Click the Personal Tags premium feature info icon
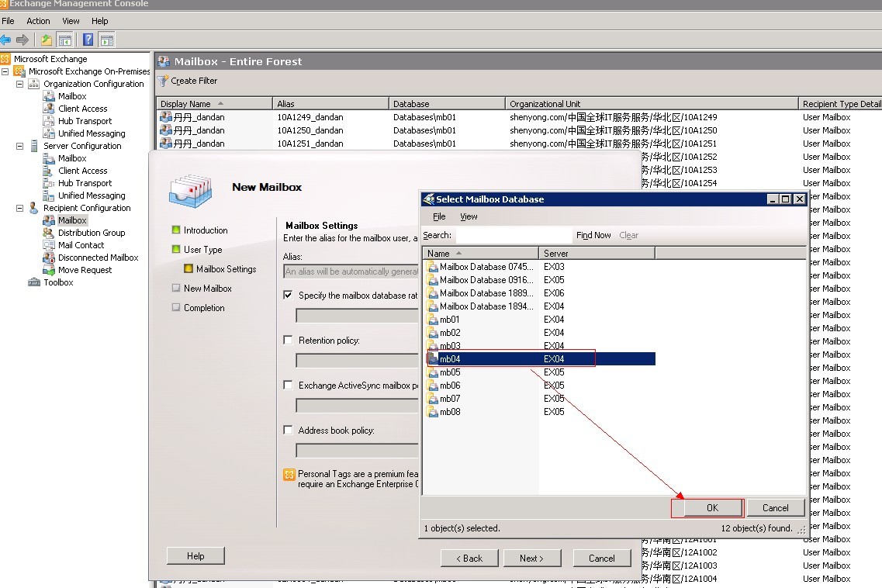 pyautogui.click(x=289, y=474)
